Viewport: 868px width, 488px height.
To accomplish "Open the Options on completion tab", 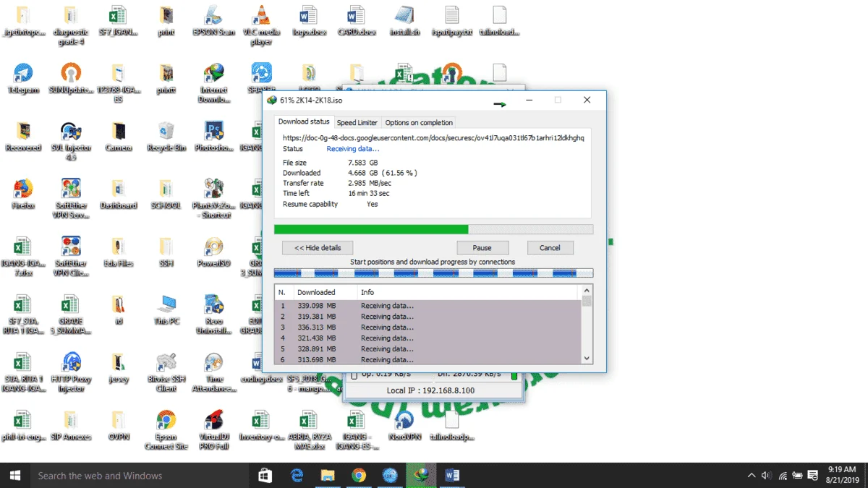I will (x=419, y=122).
